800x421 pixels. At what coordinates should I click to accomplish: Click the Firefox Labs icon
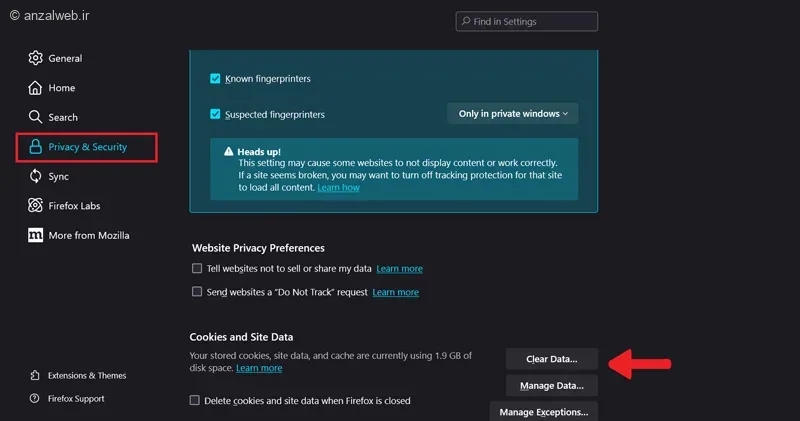36,206
